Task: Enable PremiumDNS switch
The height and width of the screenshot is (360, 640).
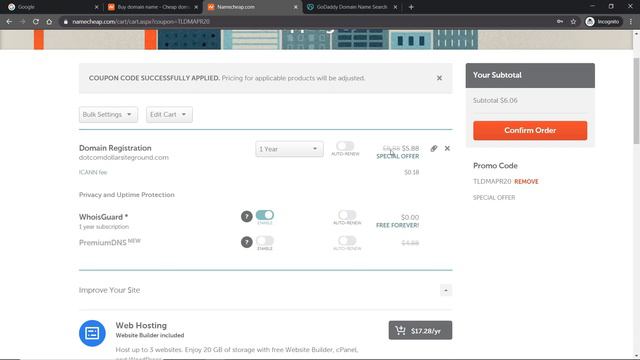Action: (x=264, y=240)
